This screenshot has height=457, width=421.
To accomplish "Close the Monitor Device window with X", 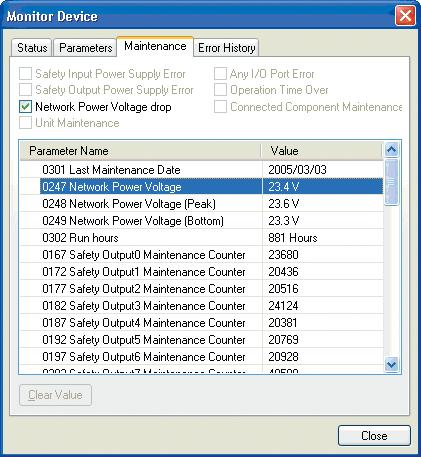I will (x=405, y=16).
